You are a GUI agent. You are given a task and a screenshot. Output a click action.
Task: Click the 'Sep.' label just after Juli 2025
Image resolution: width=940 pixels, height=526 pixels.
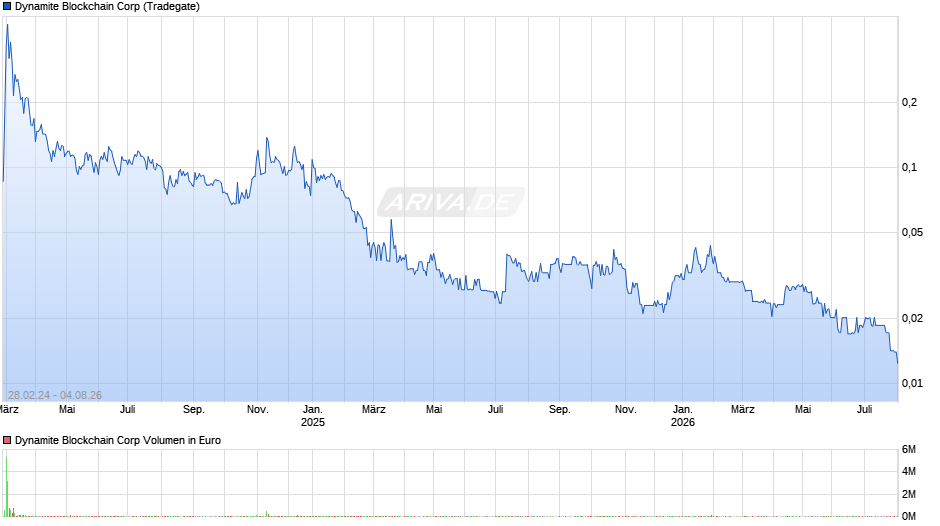coord(560,410)
